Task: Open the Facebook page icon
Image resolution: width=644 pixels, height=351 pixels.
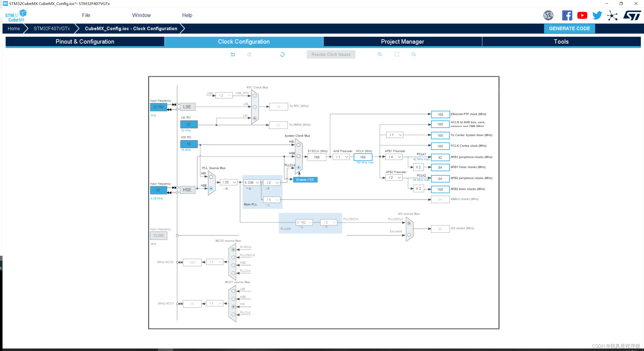Action: pos(567,15)
